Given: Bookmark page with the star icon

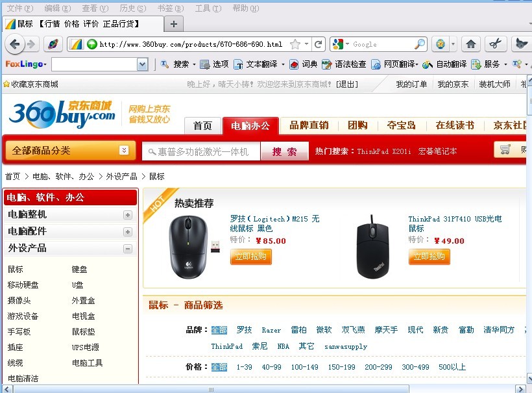Looking at the screenshot, I should pos(295,44).
